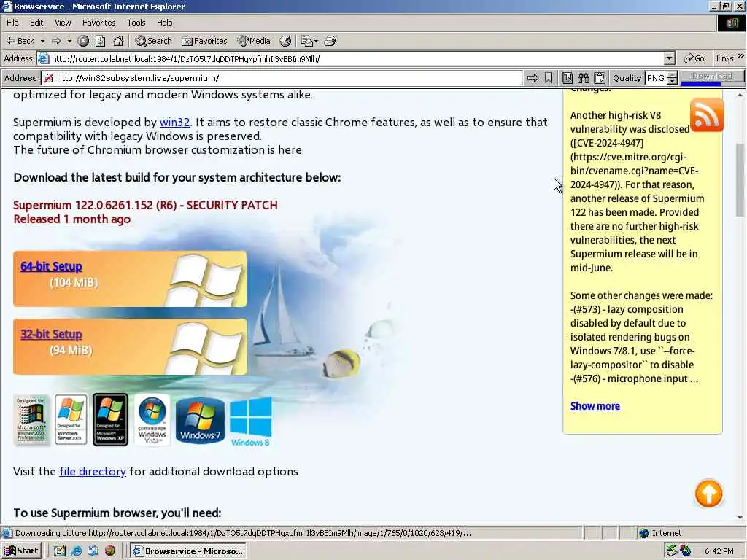This screenshot has width=747, height=560.
Task: Click the Internet zone status bar entry
Action: click(x=659, y=533)
